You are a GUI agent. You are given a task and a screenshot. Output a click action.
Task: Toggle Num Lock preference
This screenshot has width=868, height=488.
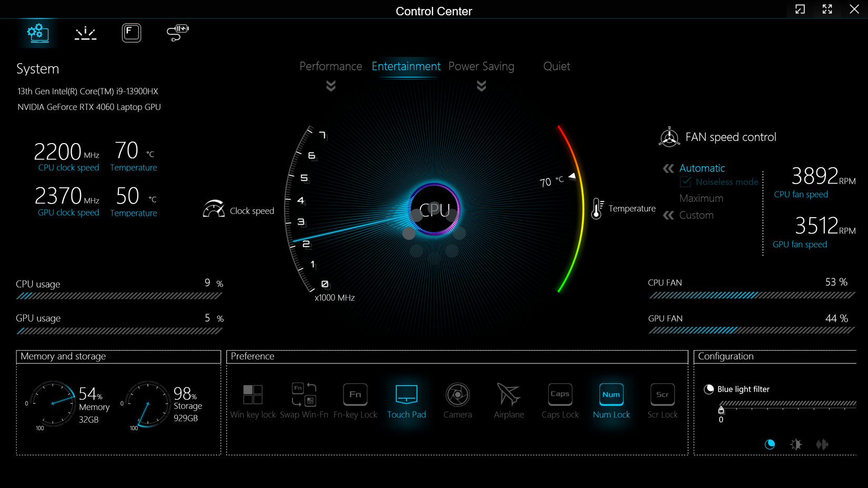tap(611, 395)
